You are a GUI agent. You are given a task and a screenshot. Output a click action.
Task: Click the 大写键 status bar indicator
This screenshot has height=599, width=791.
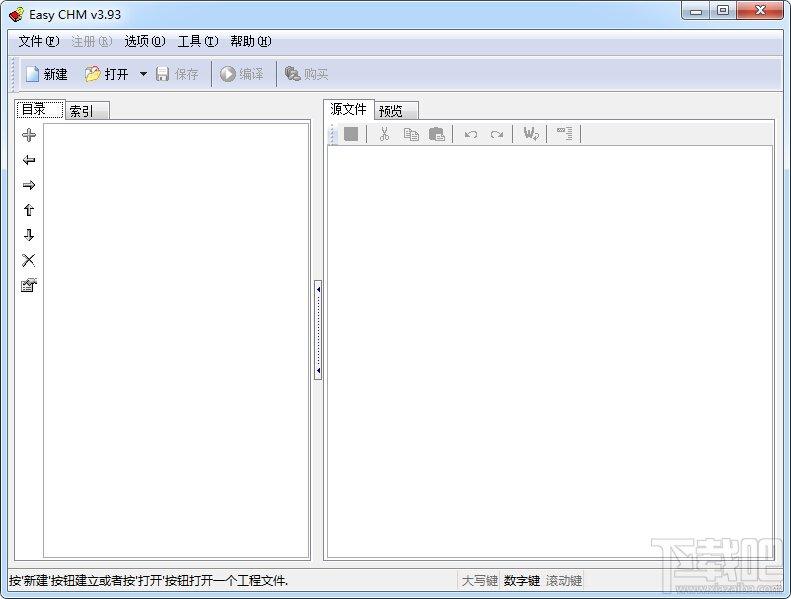(x=479, y=581)
